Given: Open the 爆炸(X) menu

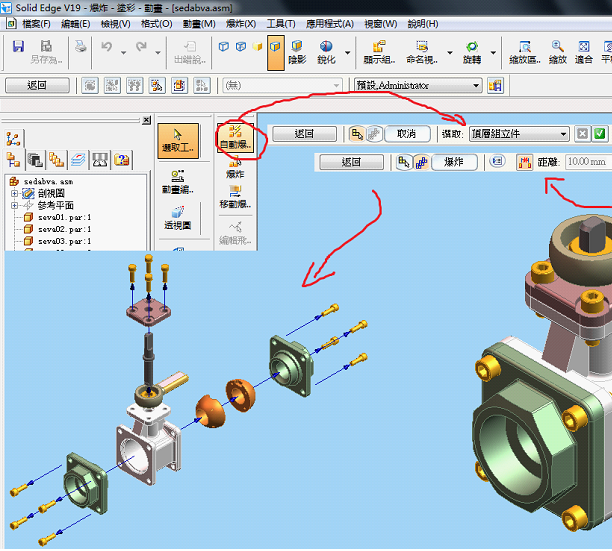Looking at the screenshot, I should pos(241,24).
